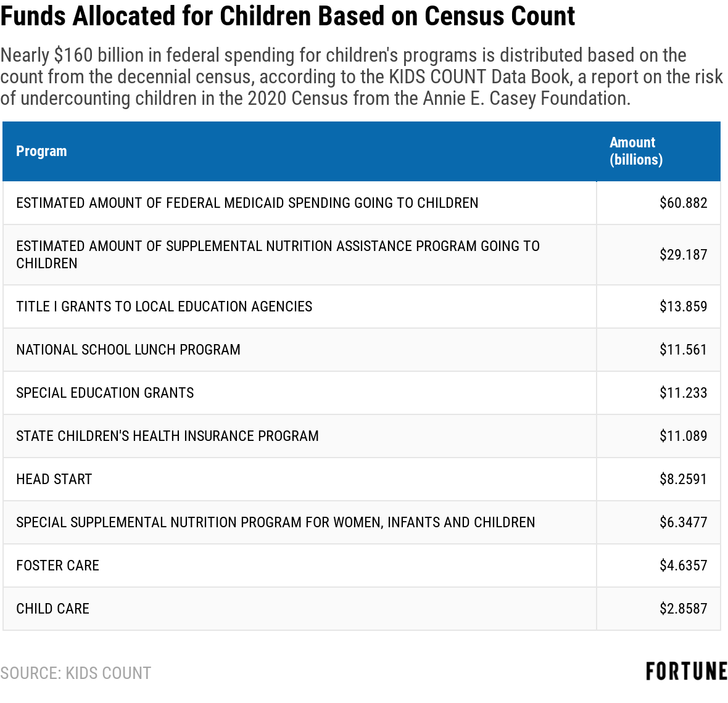Click the FORTUNE logo

click(686, 672)
